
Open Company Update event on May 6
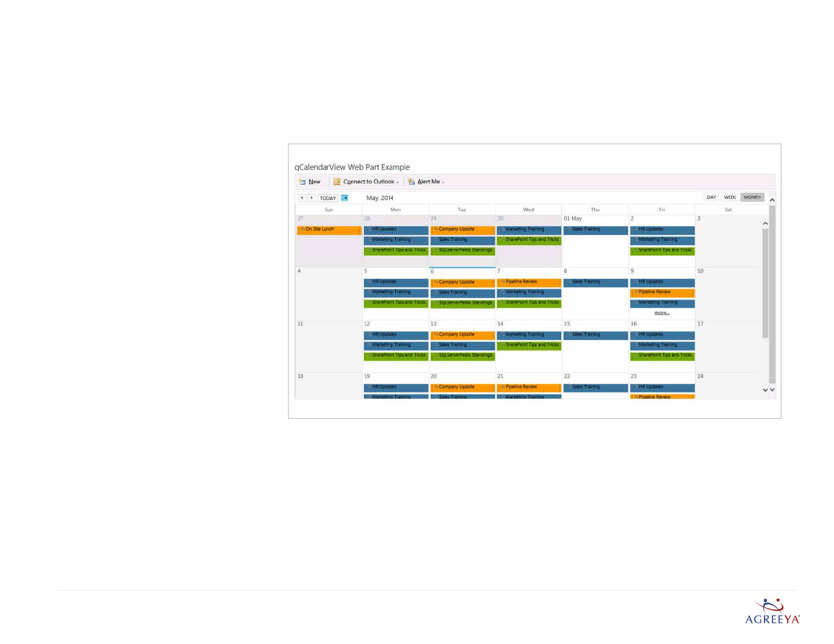(463, 283)
